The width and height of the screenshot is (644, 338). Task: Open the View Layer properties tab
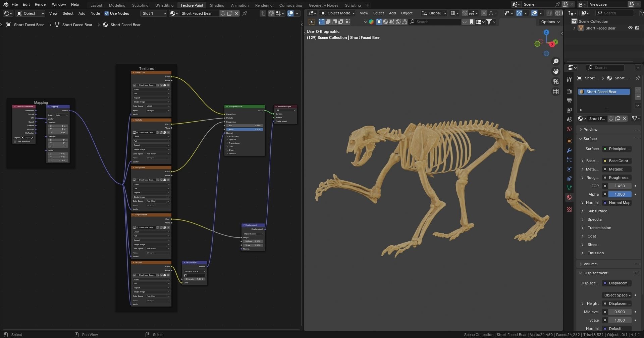[x=569, y=110]
